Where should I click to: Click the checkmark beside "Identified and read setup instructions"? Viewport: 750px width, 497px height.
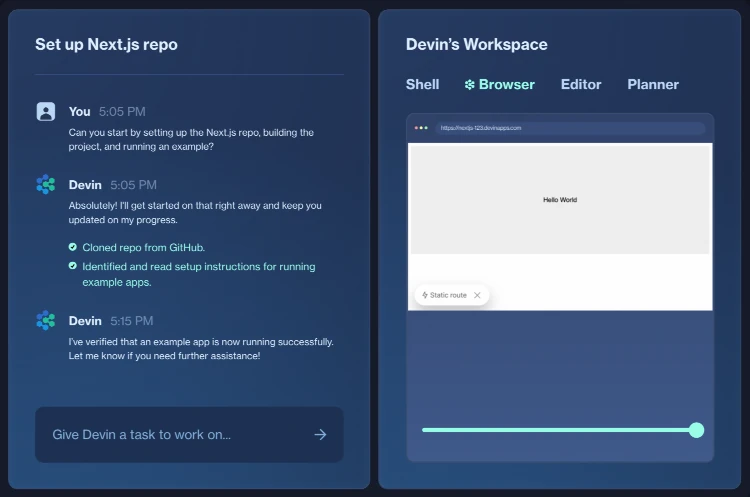pos(72,266)
